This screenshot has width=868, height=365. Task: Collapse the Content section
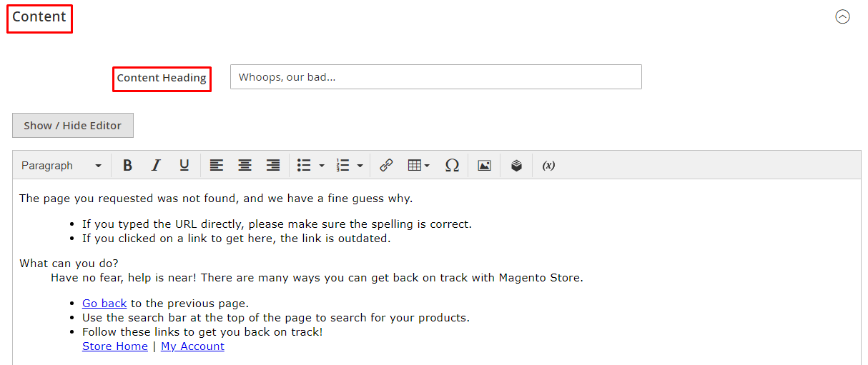click(842, 17)
